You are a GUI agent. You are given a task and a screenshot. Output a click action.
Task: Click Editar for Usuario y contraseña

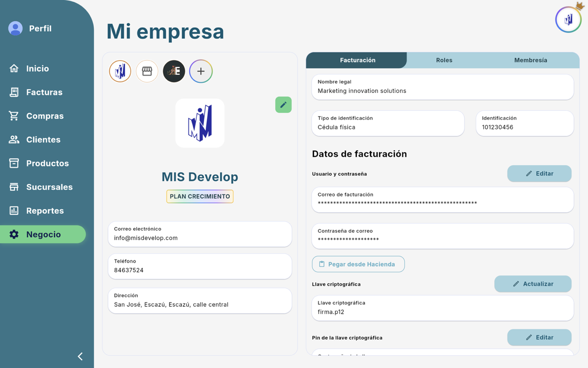point(539,173)
